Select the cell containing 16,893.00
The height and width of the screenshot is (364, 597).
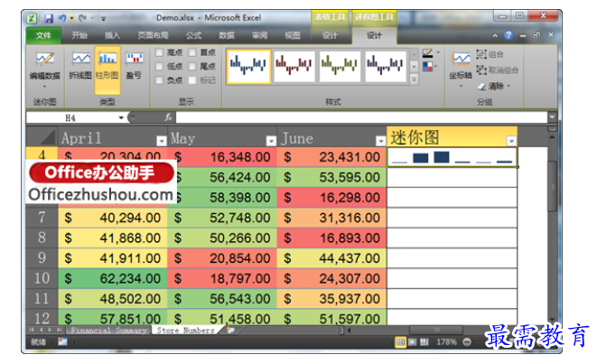pos(331,238)
